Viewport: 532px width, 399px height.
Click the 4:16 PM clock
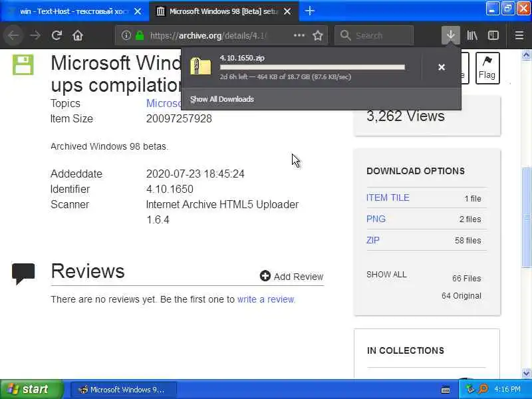[507, 389]
